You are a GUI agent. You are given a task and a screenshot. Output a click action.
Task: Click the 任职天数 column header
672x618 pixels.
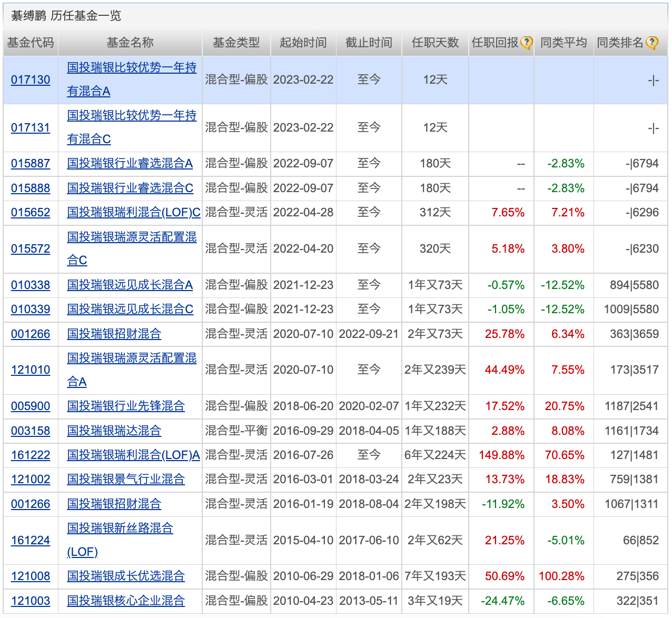[435, 43]
